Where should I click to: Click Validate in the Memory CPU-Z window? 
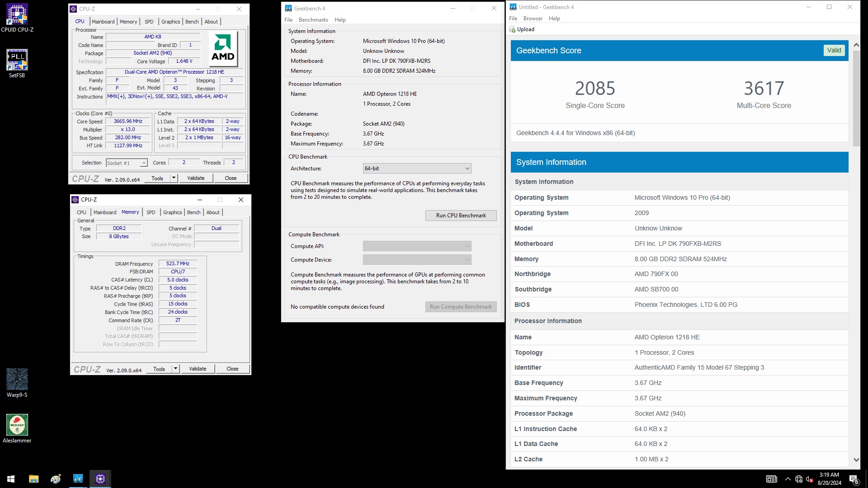click(x=198, y=369)
